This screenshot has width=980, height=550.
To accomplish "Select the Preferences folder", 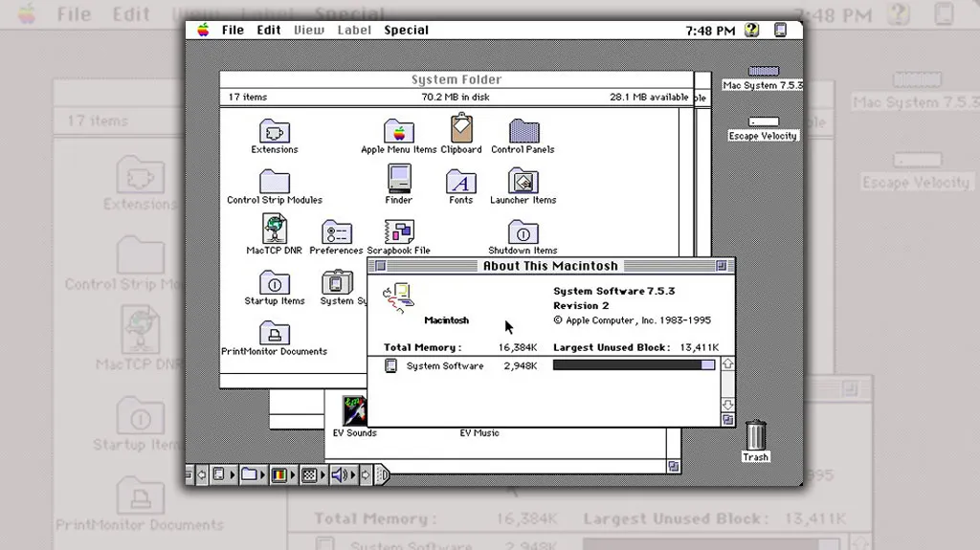I will tap(337, 232).
